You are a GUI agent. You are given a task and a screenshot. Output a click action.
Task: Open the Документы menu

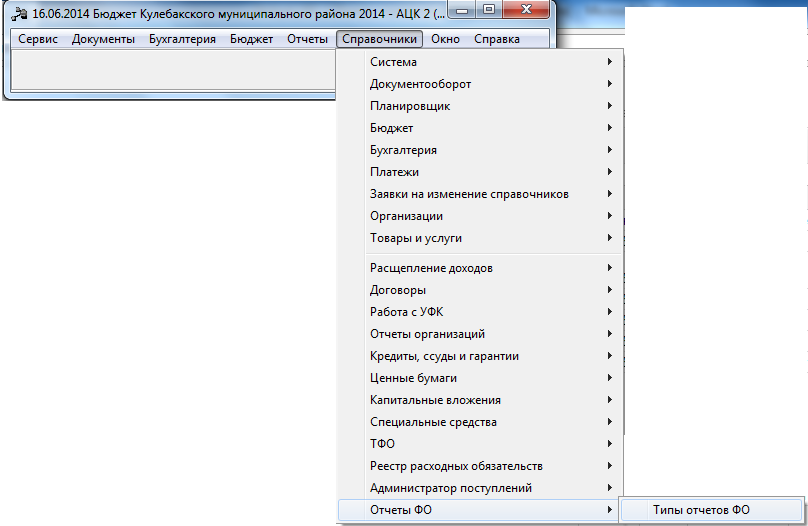tap(103, 39)
